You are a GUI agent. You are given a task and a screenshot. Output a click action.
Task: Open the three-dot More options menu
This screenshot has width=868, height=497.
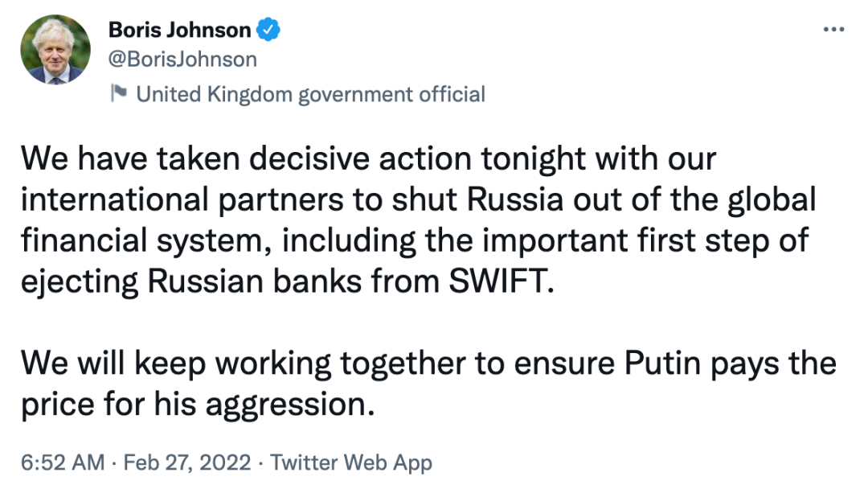(x=833, y=29)
